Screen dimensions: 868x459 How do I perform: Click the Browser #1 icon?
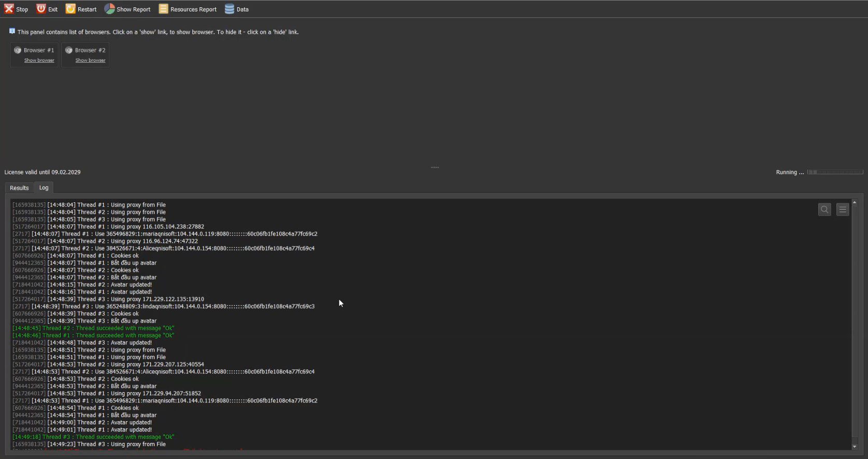click(18, 50)
